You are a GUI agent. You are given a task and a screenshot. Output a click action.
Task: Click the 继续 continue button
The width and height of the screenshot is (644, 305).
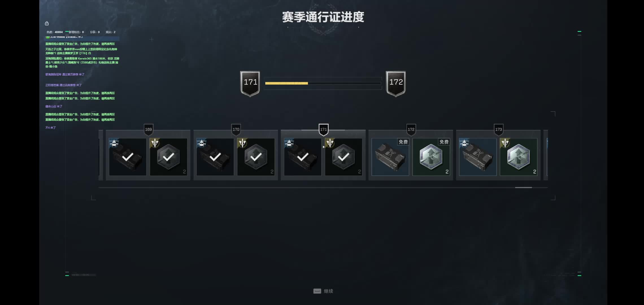[x=323, y=291]
